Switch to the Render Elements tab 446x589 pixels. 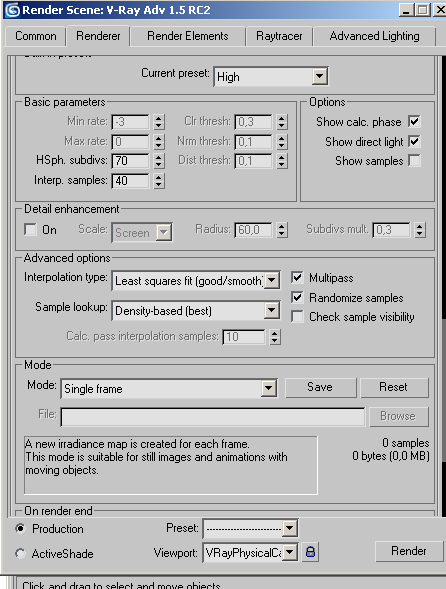coord(187,36)
